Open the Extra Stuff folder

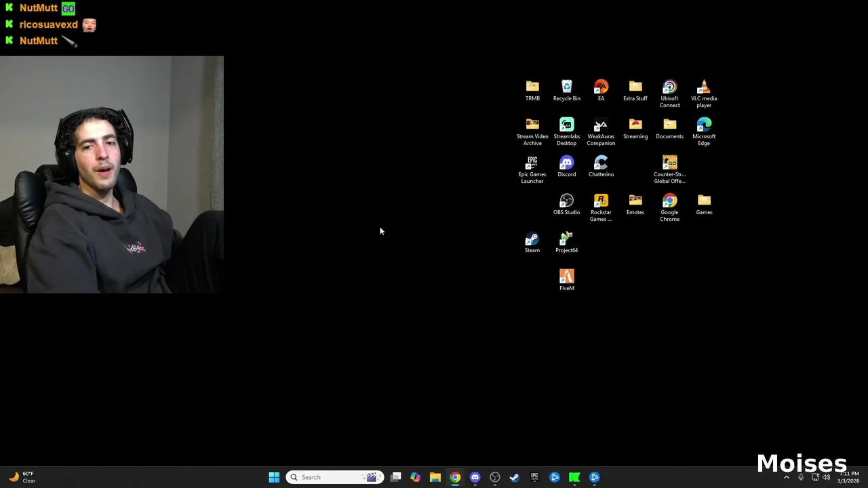pyautogui.click(x=635, y=90)
